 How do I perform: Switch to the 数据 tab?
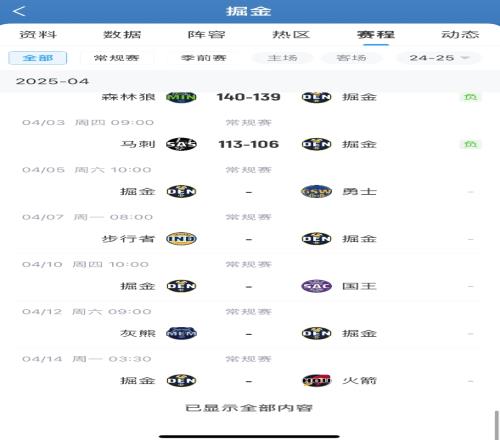(x=122, y=34)
